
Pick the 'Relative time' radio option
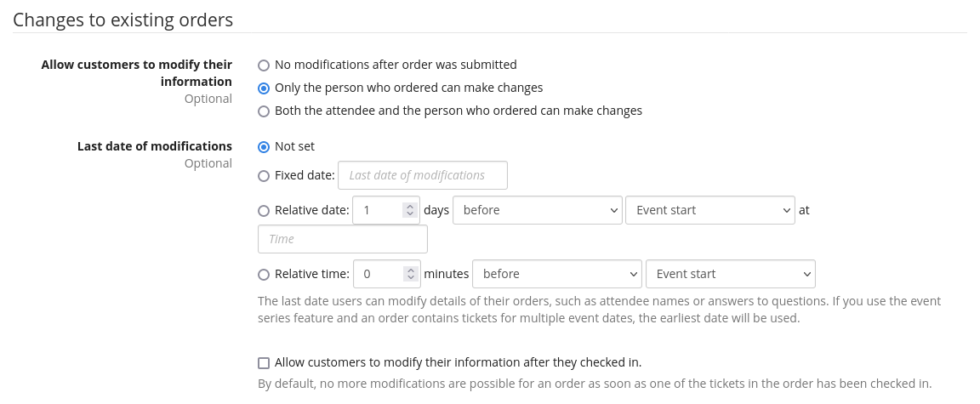click(x=264, y=274)
